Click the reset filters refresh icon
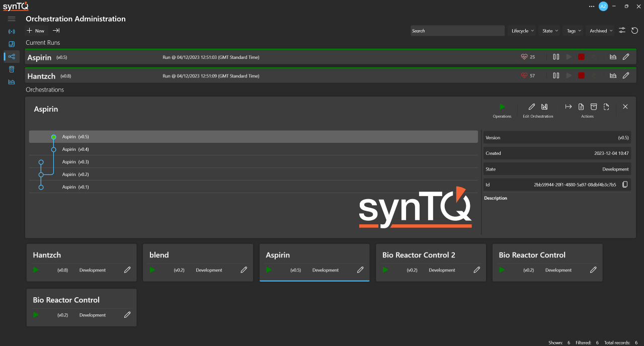The image size is (644, 346). (x=635, y=31)
